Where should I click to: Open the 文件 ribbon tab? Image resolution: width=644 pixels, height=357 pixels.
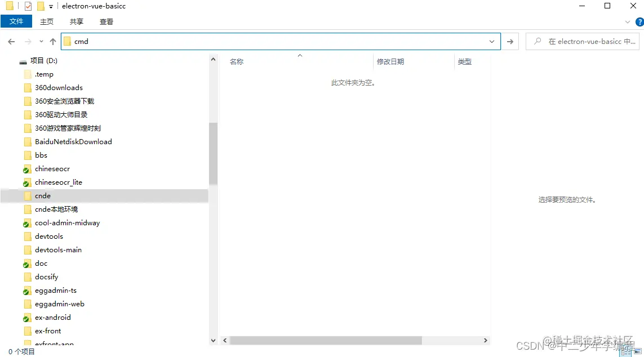(16, 21)
